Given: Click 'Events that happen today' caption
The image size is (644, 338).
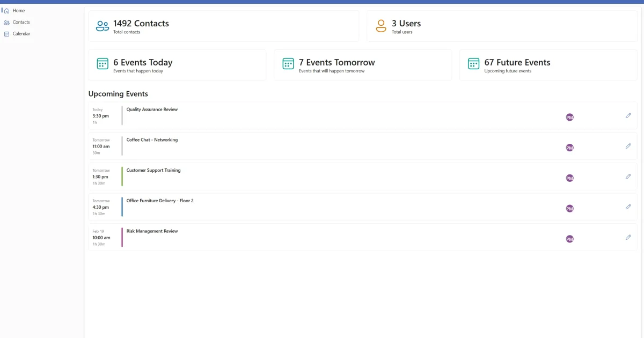Looking at the screenshot, I should coord(138,71).
